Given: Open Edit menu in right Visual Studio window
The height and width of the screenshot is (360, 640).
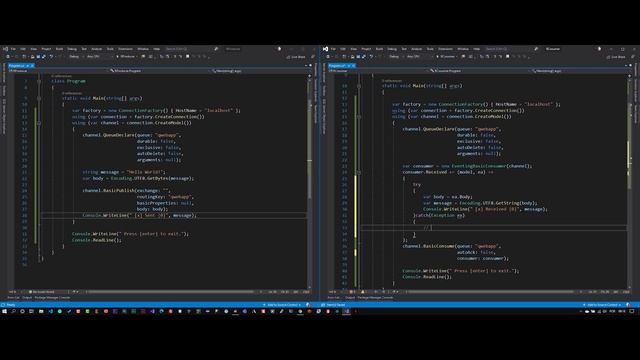Looking at the screenshot, I should pos(343,49).
